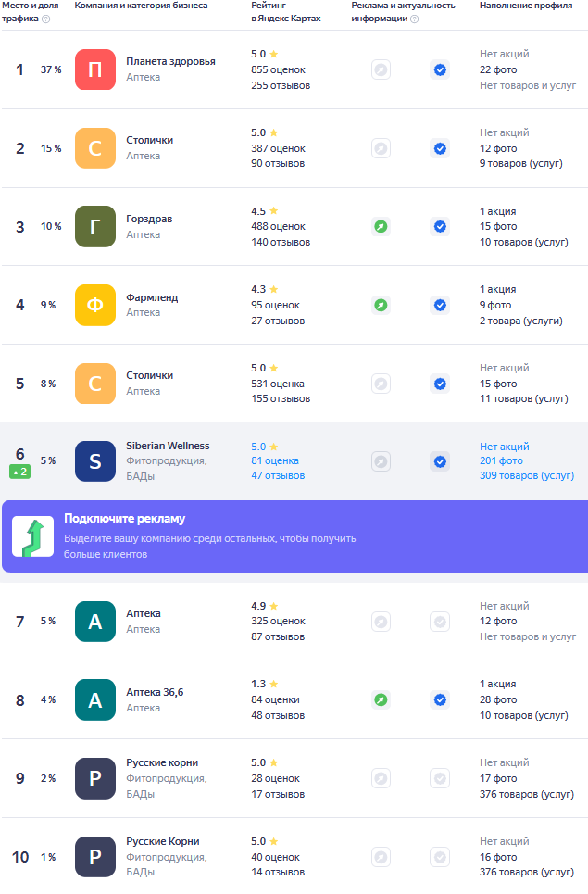Click Русские корни logo in row 9
The image size is (588, 894).
(x=95, y=778)
